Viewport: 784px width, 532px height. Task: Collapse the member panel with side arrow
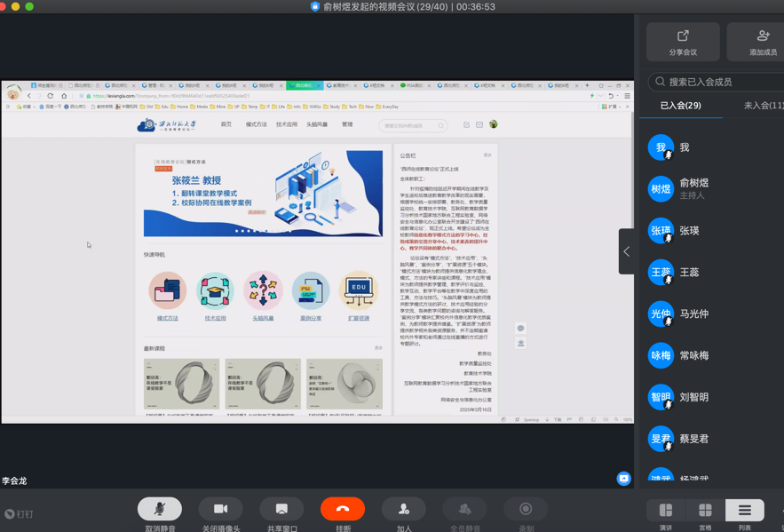tap(627, 251)
